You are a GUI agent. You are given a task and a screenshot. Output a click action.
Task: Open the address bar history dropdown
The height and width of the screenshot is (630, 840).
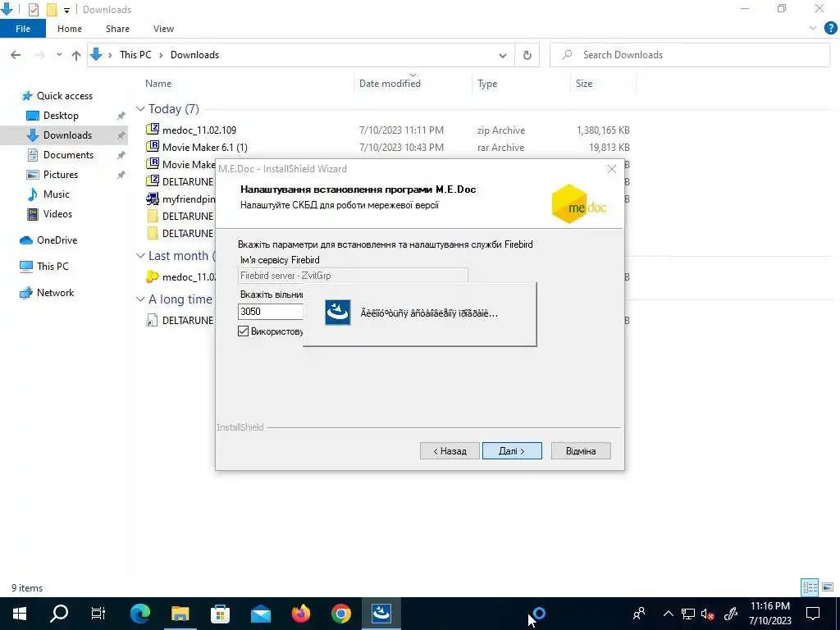point(503,55)
